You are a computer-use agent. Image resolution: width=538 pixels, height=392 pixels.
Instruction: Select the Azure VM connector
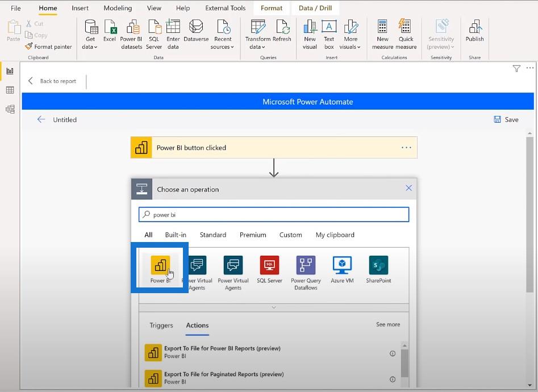tap(342, 265)
